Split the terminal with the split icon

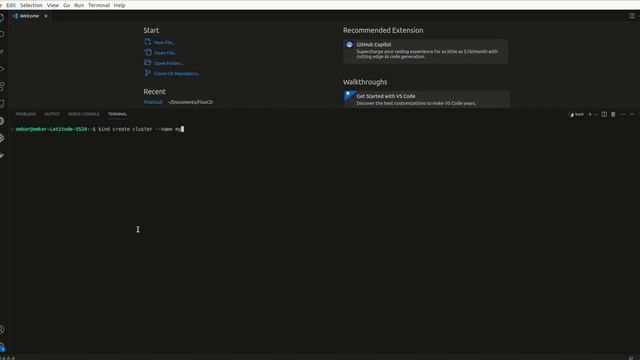604,114
